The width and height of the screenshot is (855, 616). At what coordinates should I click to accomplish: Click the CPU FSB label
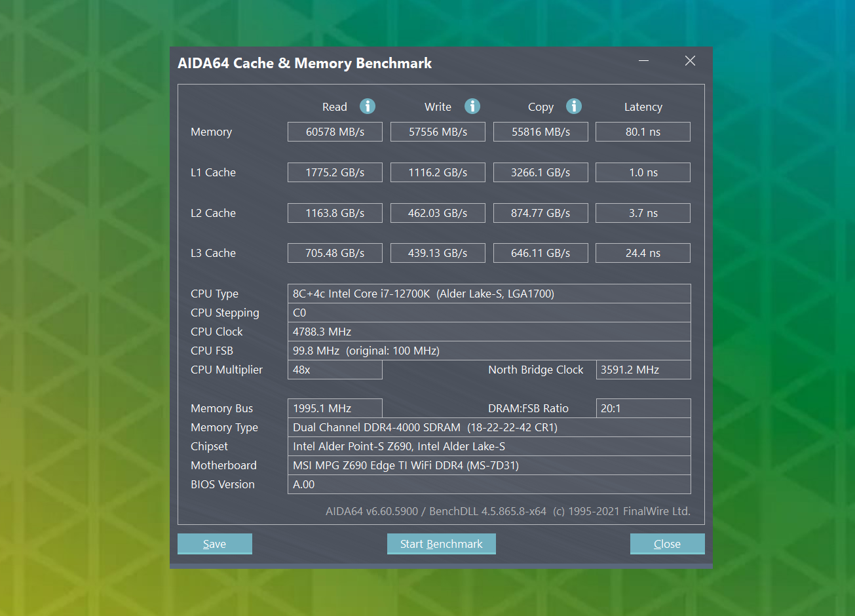pyautogui.click(x=212, y=351)
